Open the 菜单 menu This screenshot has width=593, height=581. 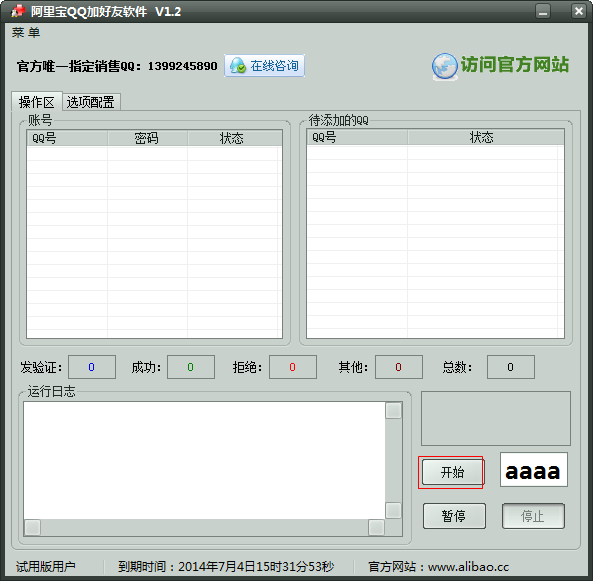pos(26,33)
